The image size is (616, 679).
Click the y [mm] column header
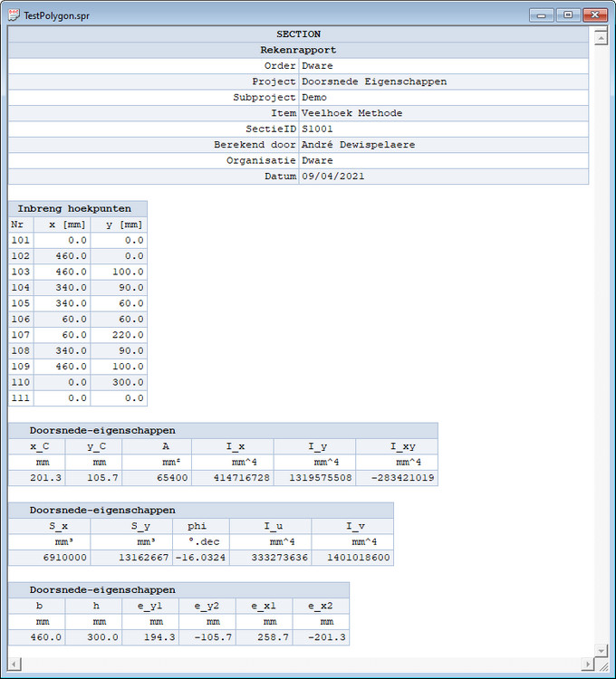120,225
